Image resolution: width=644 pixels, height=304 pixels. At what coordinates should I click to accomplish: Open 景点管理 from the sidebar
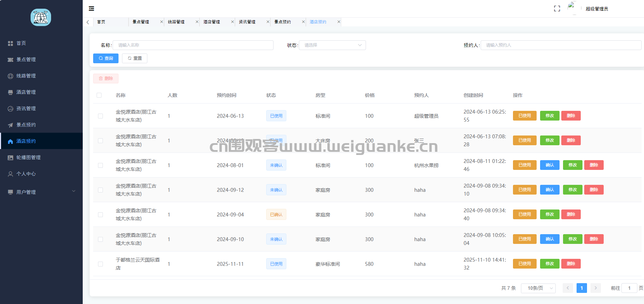coord(26,59)
